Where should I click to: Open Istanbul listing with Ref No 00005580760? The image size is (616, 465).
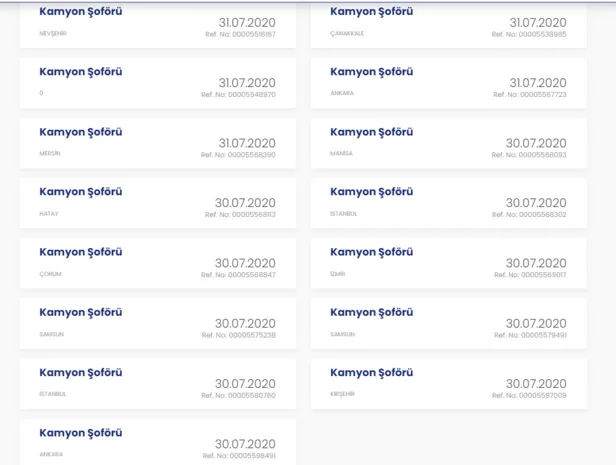(80, 372)
